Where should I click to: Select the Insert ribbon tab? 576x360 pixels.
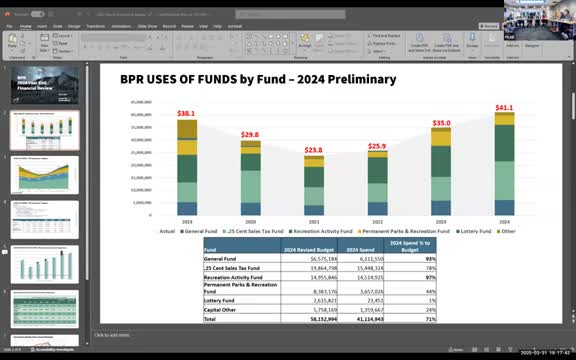point(42,26)
